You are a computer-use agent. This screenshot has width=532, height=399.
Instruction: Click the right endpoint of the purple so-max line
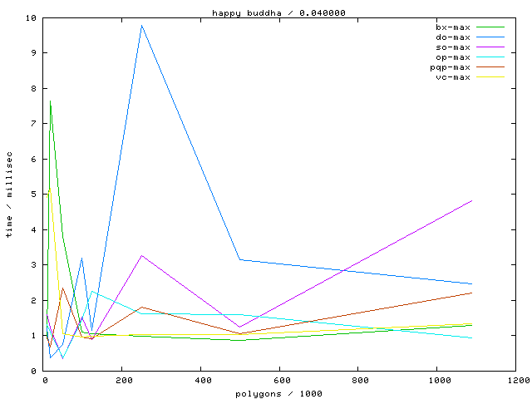[472, 200]
